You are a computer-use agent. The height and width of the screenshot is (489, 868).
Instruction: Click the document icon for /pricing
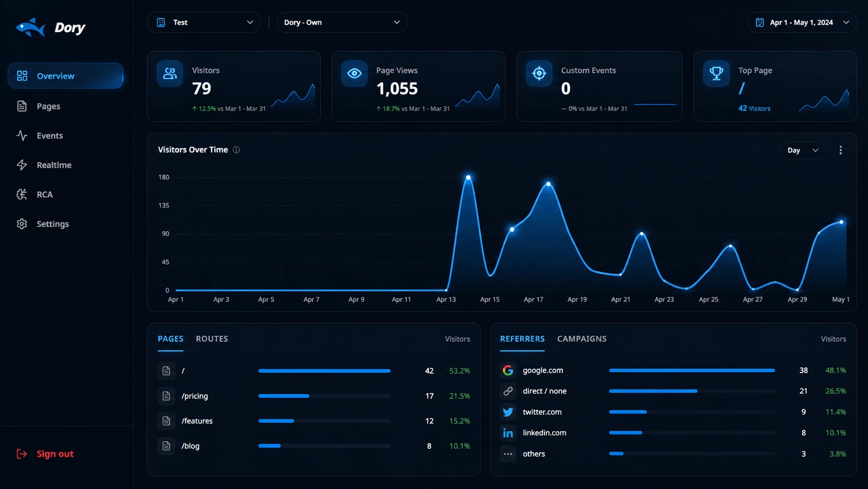pyautogui.click(x=166, y=396)
